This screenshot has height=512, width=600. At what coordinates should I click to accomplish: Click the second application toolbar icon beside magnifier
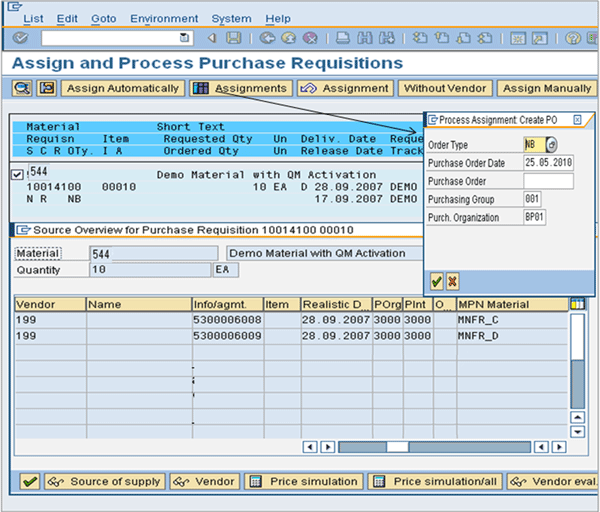tap(47, 88)
